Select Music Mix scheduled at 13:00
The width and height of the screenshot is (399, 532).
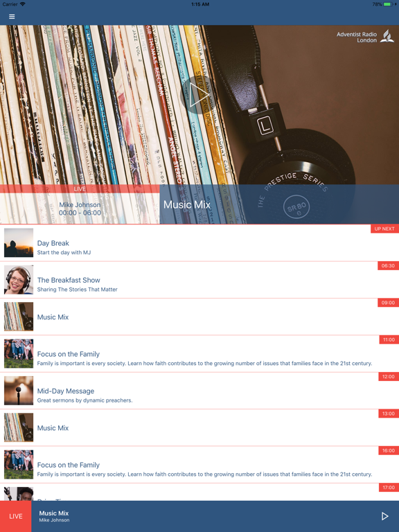coord(199,428)
